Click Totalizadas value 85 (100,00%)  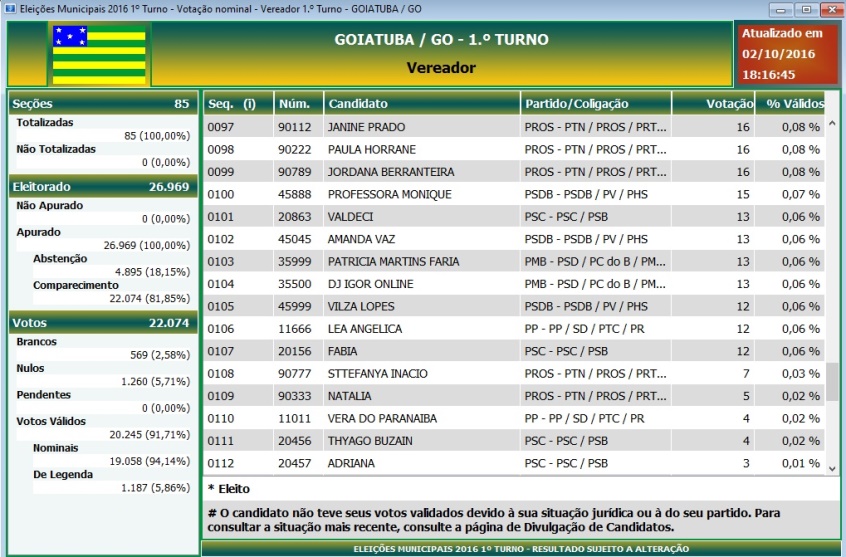tap(157, 136)
